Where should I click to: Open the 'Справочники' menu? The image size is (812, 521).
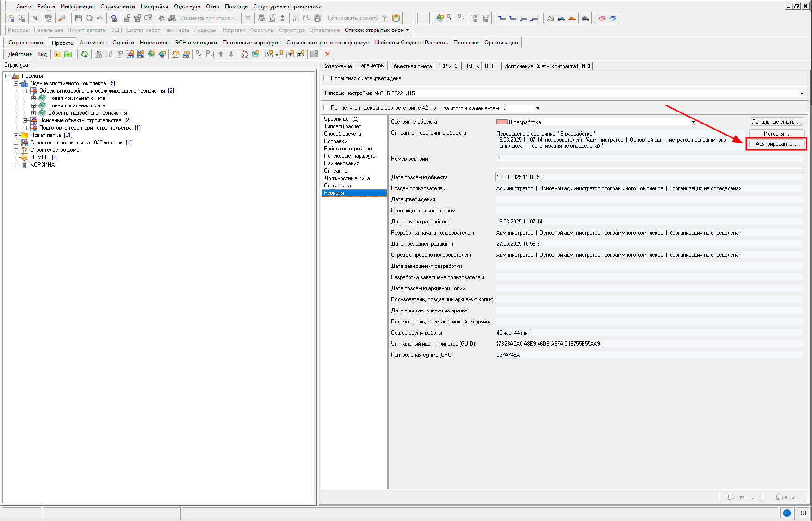(118, 6)
